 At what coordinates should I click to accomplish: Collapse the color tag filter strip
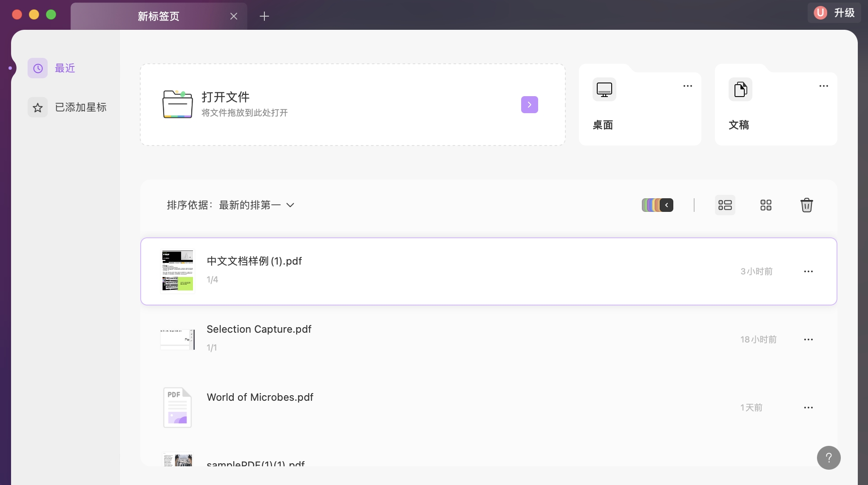(667, 205)
